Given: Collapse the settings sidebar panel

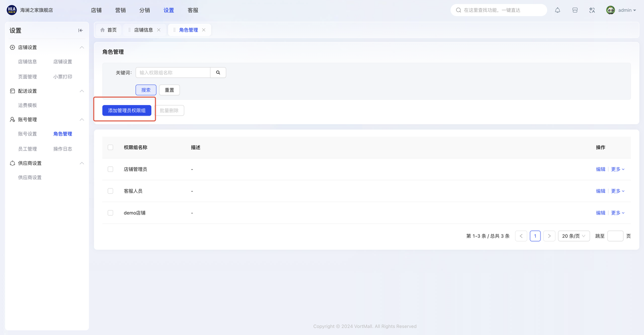Looking at the screenshot, I should pos(80,30).
